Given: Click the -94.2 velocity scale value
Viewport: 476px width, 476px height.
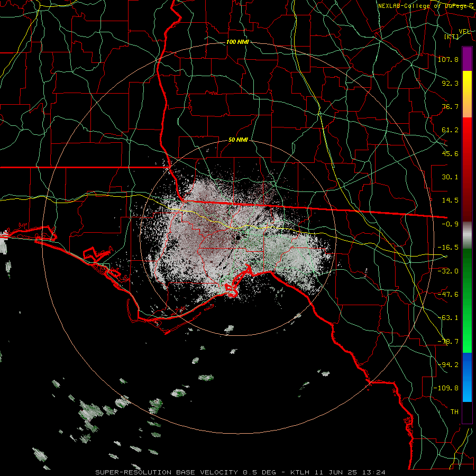Looking at the screenshot, I should (448, 364).
